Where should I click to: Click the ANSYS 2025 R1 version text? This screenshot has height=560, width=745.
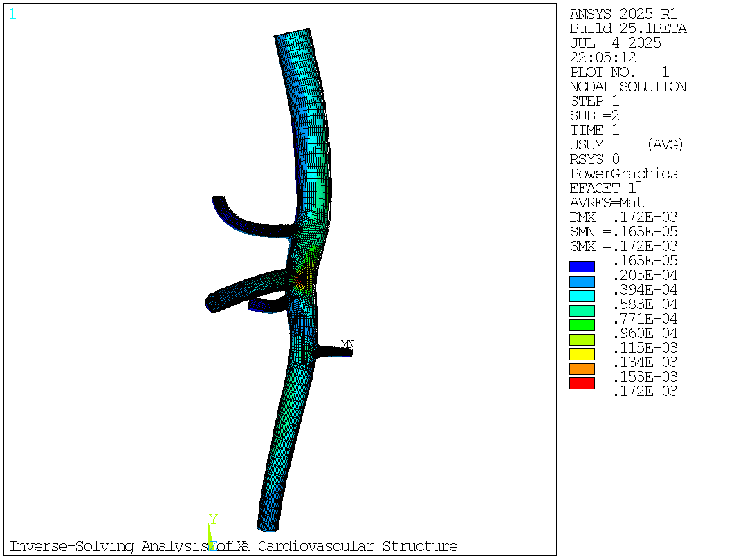[623, 14]
